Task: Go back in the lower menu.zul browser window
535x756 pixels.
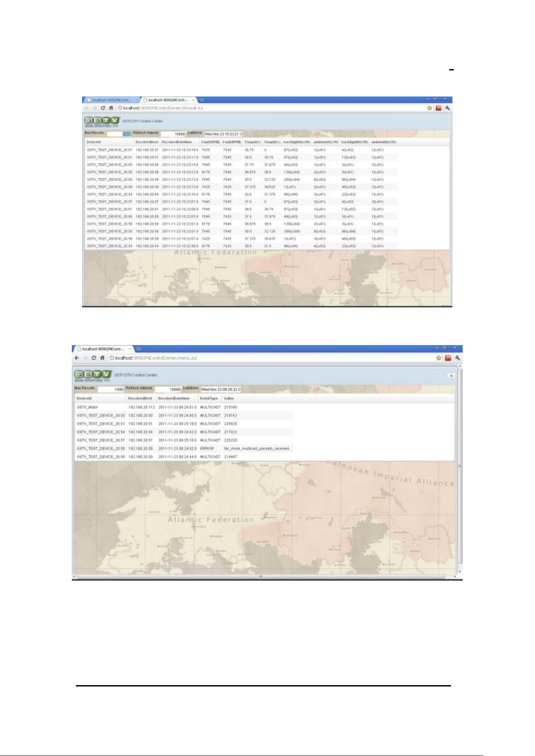Action: click(x=77, y=358)
